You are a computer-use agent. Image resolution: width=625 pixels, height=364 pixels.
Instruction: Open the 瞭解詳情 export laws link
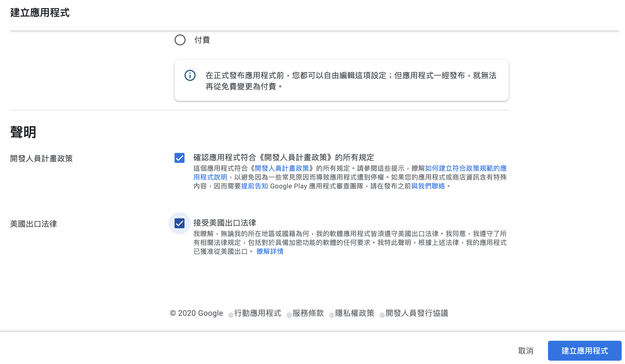click(270, 252)
